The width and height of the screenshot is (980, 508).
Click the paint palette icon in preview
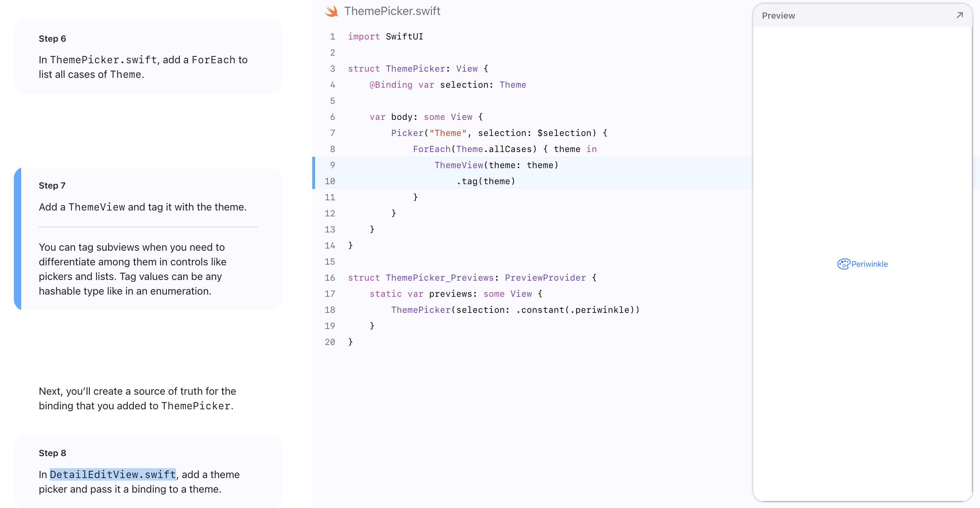pyautogui.click(x=843, y=264)
